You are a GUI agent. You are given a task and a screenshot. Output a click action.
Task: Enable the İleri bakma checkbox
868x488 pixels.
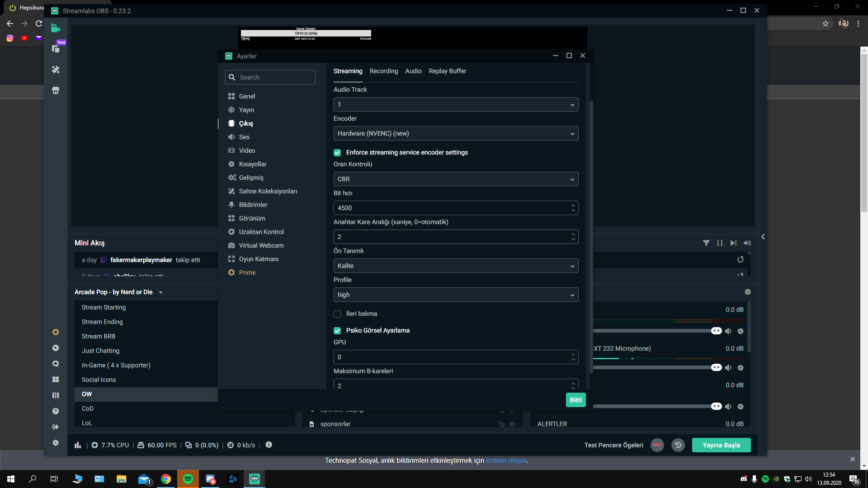pyautogui.click(x=337, y=314)
